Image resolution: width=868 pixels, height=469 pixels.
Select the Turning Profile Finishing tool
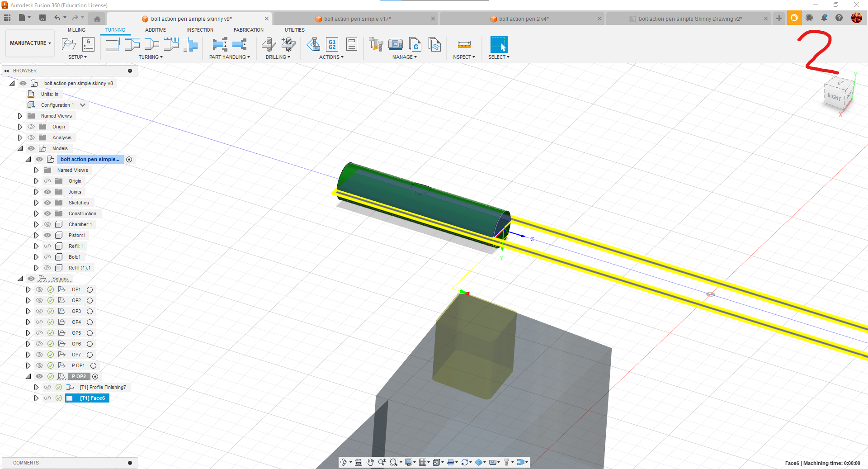pos(152,44)
